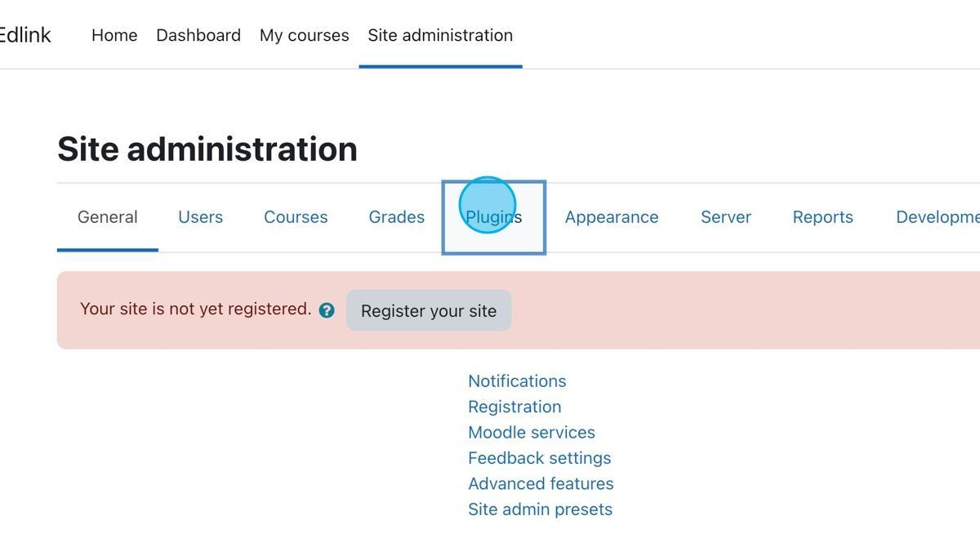The width and height of the screenshot is (980, 547).
Task: Open the Notifications link
Action: (517, 381)
